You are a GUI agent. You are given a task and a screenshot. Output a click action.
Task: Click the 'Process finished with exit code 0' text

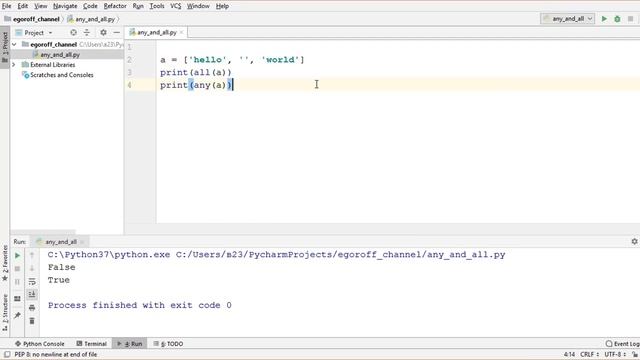click(140, 305)
